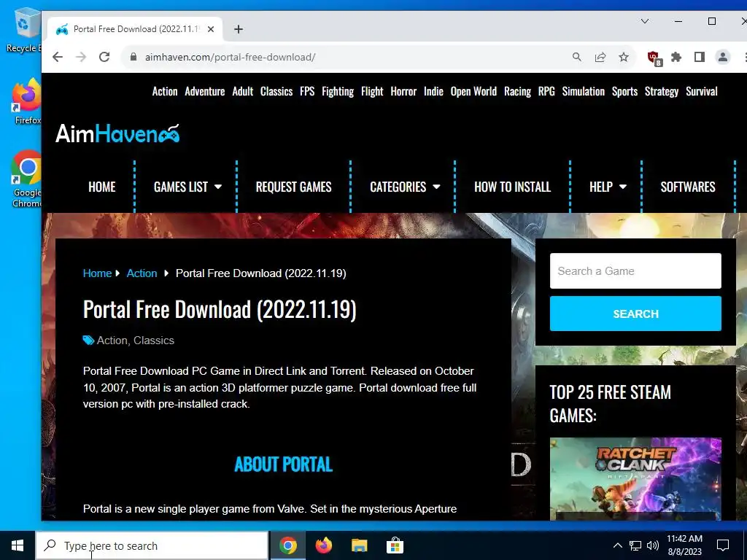The image size is (747, 560).
Task: Select the RPG category link
Action: click(546, 91)
